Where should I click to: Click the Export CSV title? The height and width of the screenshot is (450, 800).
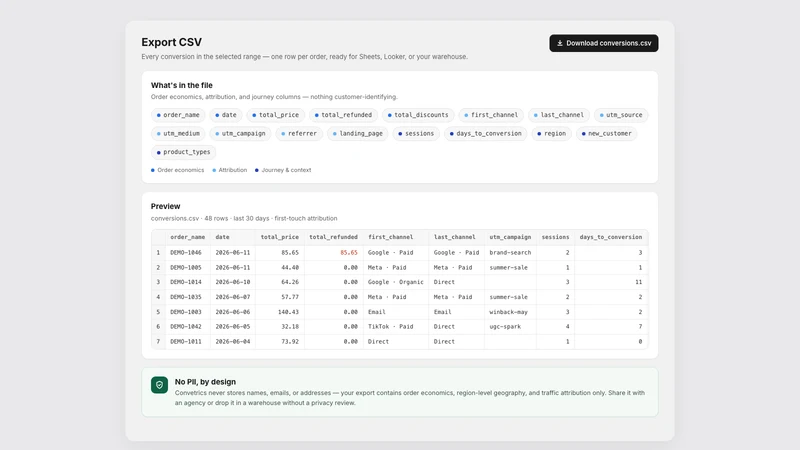click(x=171, y=42)
